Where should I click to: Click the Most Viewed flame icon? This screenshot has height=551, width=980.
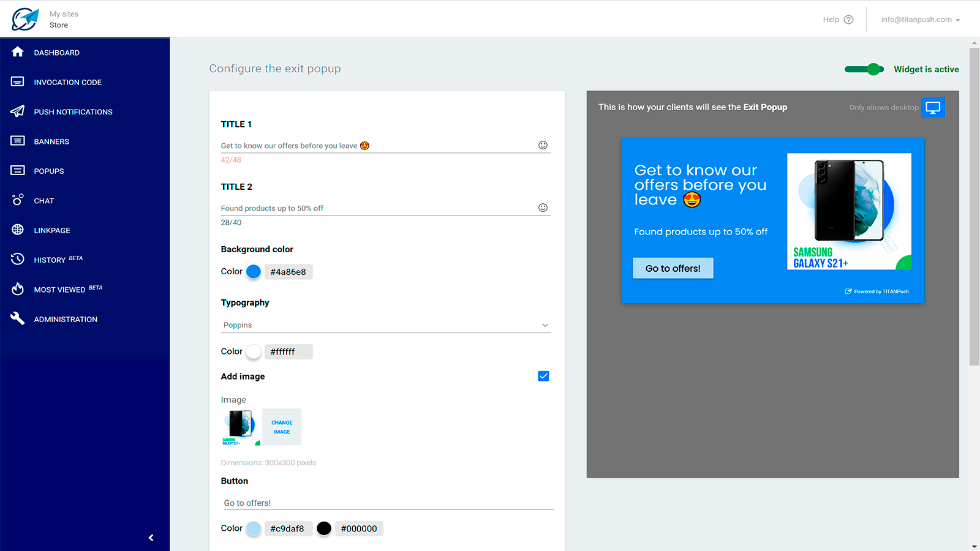[x=18, y=288]
